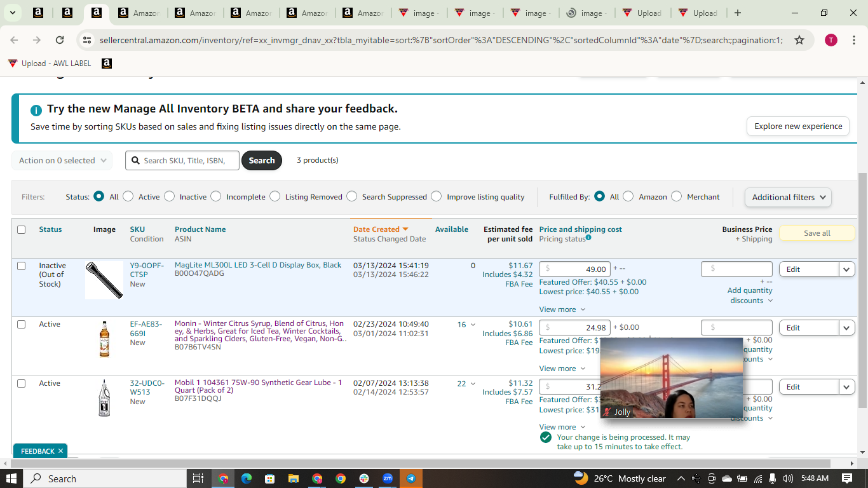
Task: Open the Windows notification center
Action: pyautogui.click(x=847, y=478)
